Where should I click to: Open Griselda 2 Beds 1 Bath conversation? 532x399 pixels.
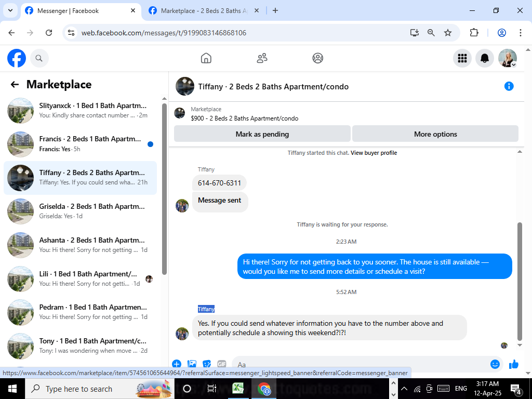[81, 211]
